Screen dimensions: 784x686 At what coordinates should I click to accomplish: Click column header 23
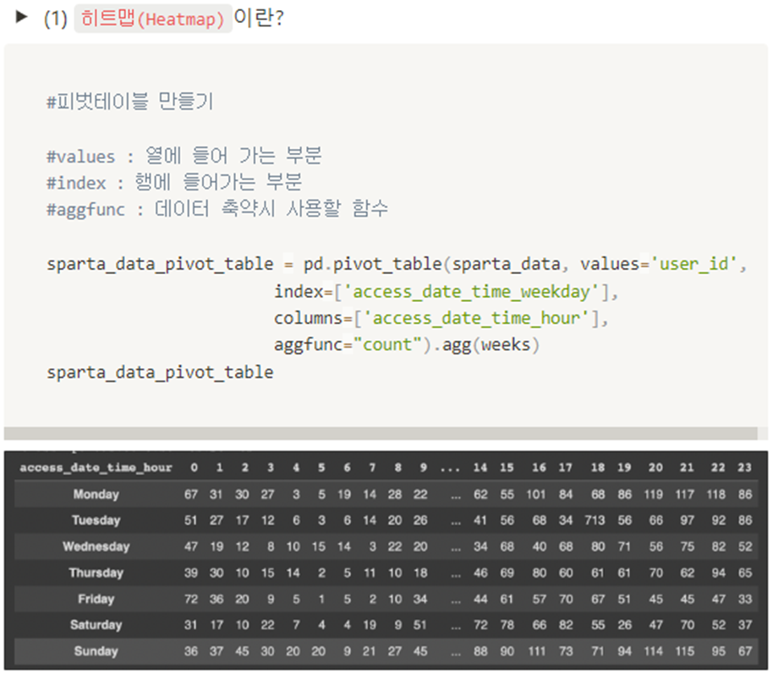[744, 468]
